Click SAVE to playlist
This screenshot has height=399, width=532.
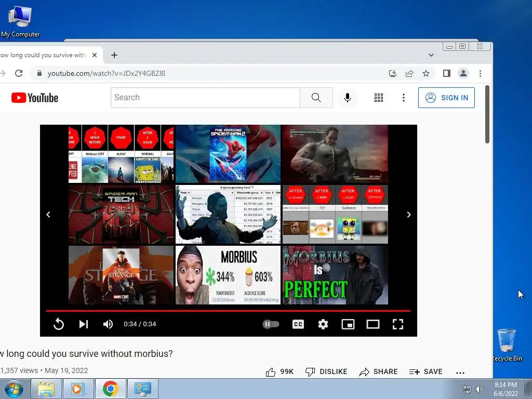tap(425, 372)
